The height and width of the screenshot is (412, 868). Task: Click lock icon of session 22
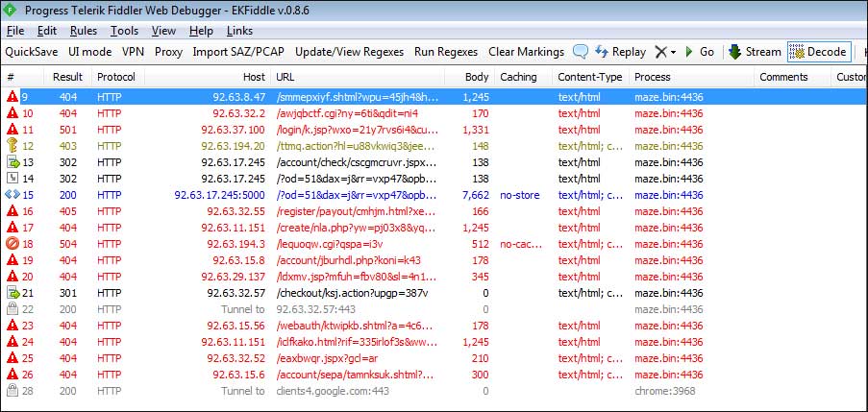point(12,309)
